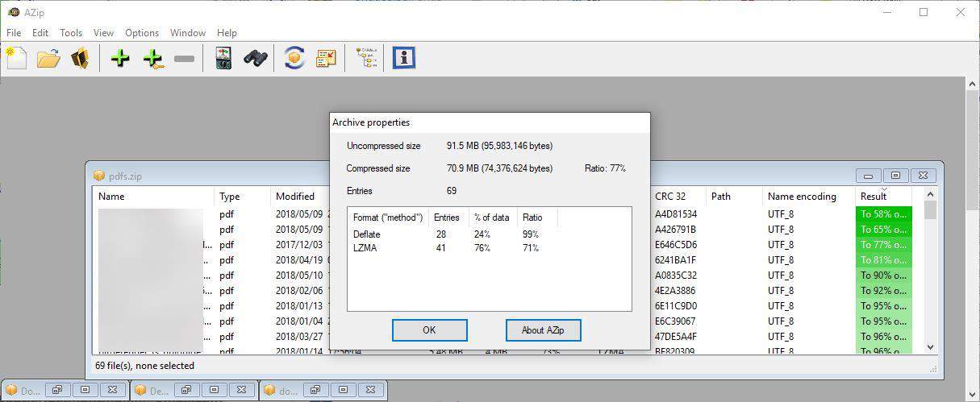Click the "To 58%" result cell
980x402 pixels.
point(883,214)
